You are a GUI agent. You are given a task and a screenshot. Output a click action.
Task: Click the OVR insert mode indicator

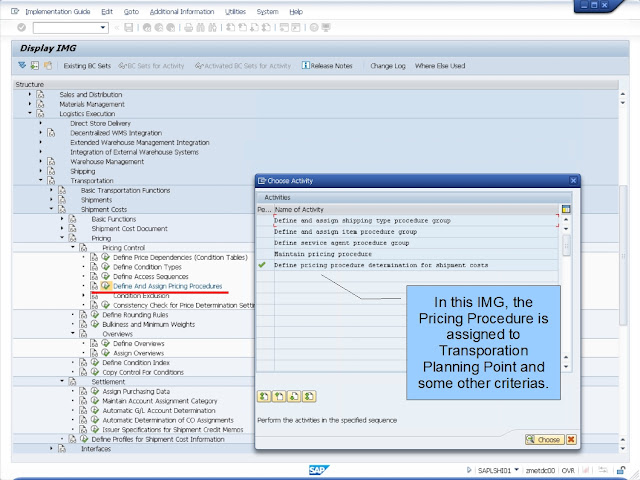(x=568, y=471)
